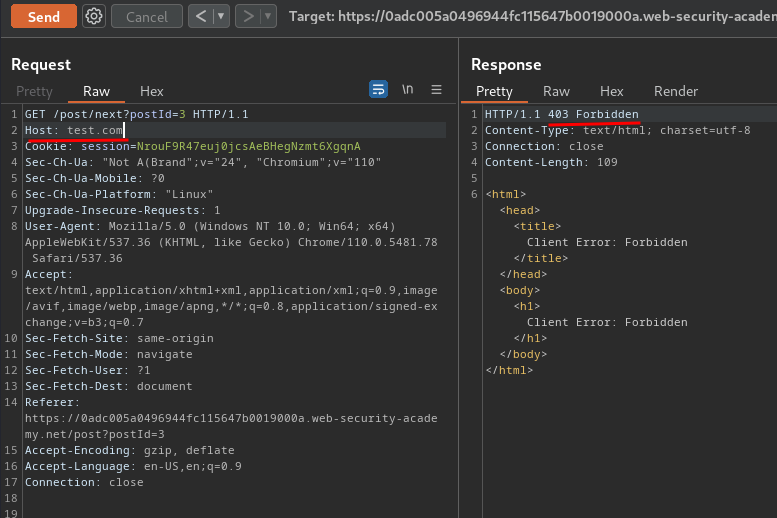Click the request Connection: close line
Screen dimensions: 777x518
[84, 482]
